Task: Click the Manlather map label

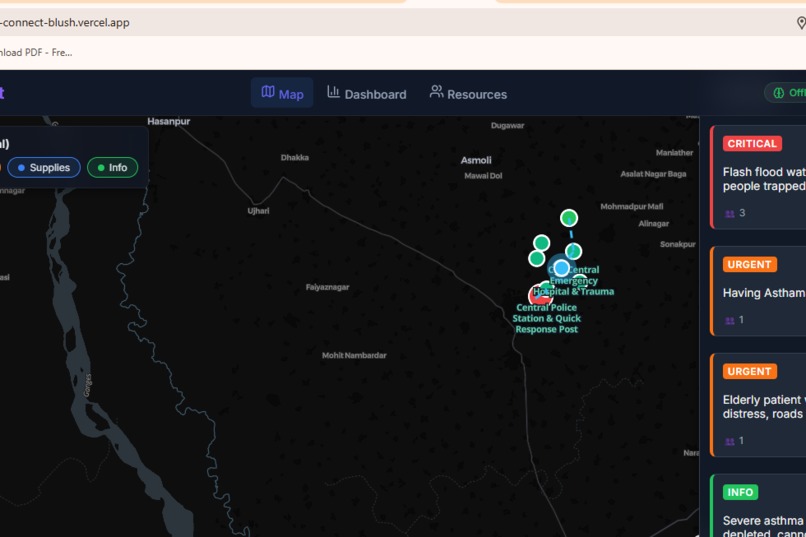Action: [x=674, y=153]
